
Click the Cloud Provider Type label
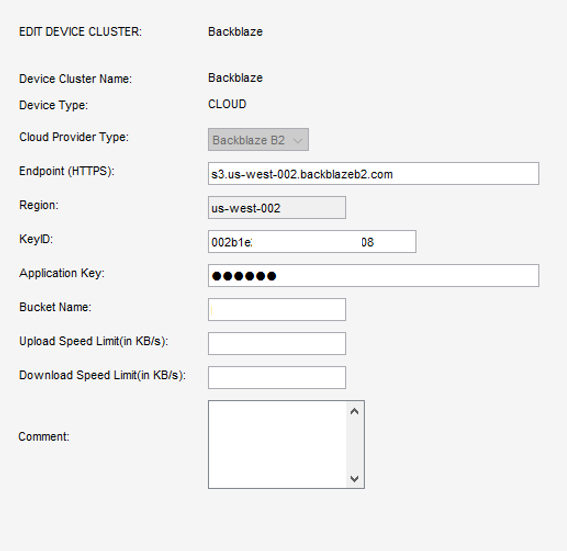click(74, 137)
